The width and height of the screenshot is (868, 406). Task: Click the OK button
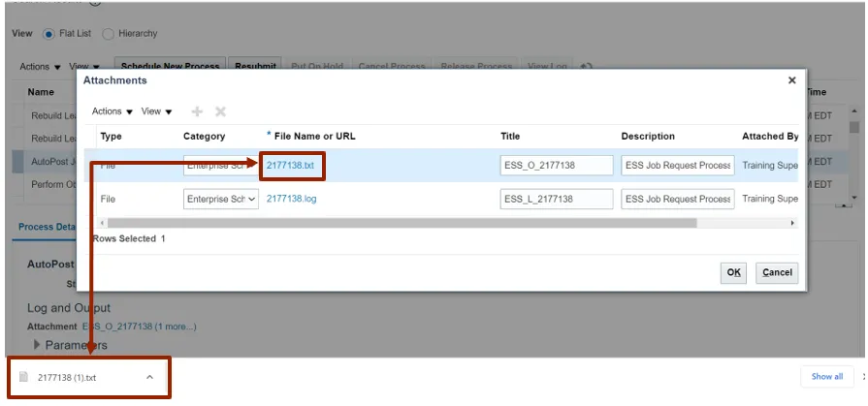[x=733, y=272]
